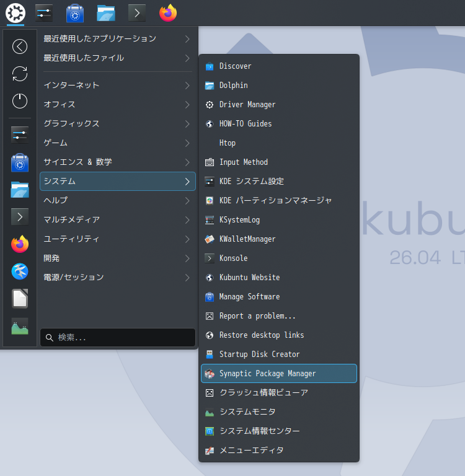465x476 pixels.
Task: Focus the 検索... search field
Action: coord(118,337)
